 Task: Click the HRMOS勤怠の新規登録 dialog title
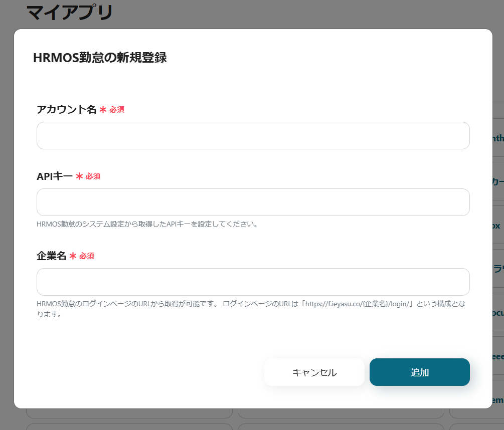point(100,58)
